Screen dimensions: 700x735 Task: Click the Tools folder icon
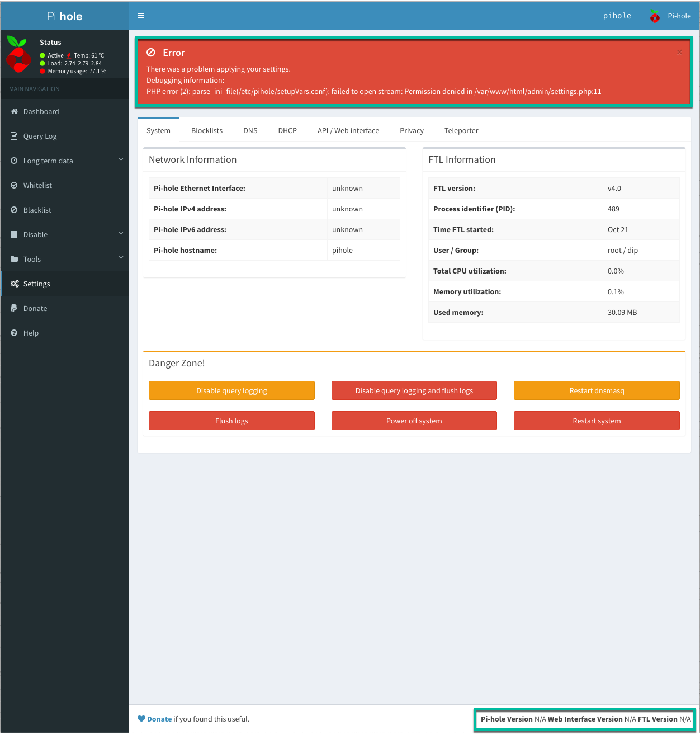[x=14, y=259]
